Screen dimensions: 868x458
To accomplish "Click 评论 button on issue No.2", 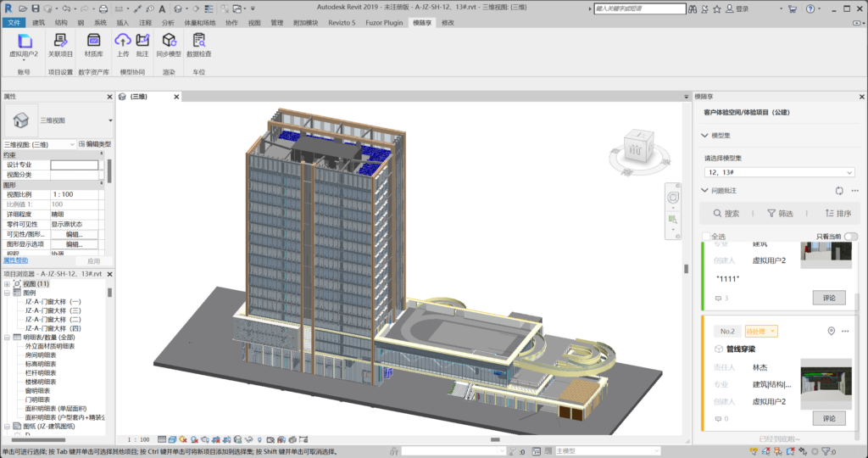I will coord(829,418).
